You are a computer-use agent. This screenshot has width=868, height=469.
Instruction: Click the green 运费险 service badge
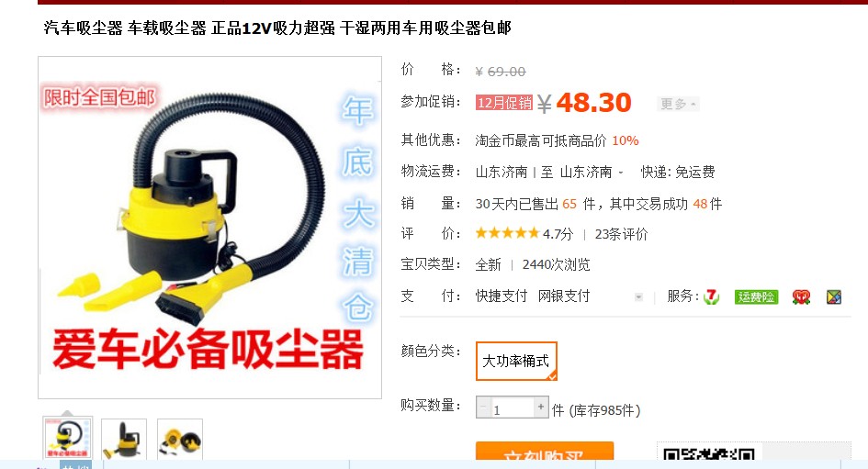tap(756, 297)
